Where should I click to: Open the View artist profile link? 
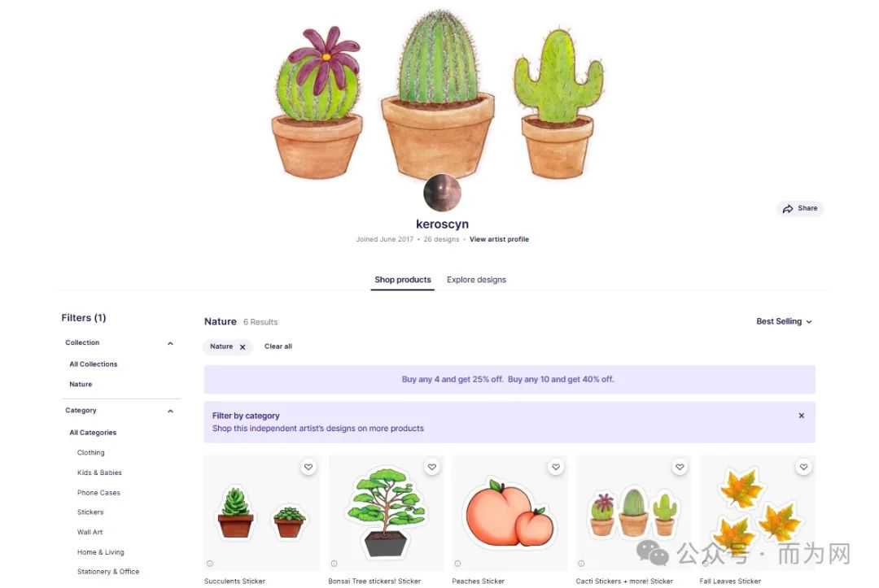(499, 239)
